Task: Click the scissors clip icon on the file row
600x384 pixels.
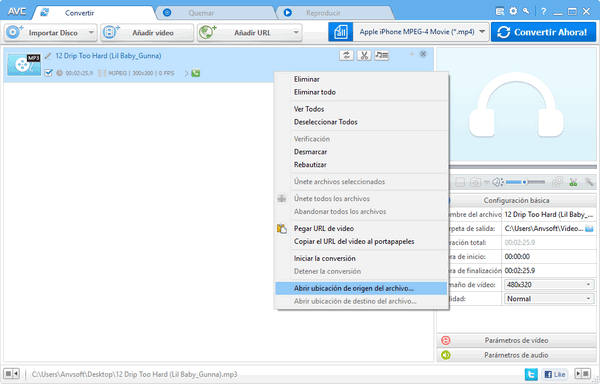Action: point(364,55)
